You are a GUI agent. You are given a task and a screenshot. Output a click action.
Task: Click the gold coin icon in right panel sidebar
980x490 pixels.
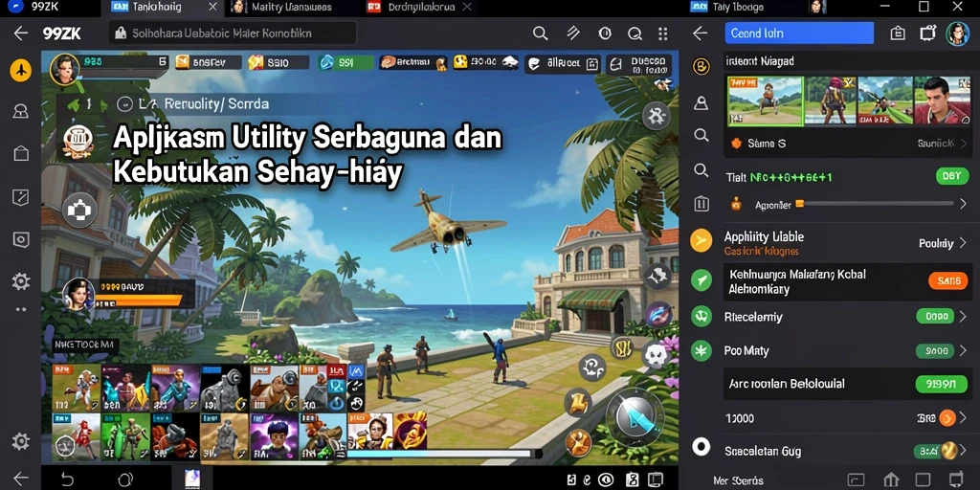(x=702, y=67)
